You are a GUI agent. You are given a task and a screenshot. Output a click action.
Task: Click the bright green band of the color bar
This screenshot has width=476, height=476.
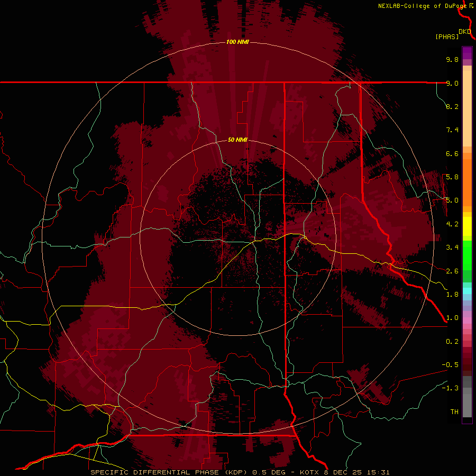[467, 255]
